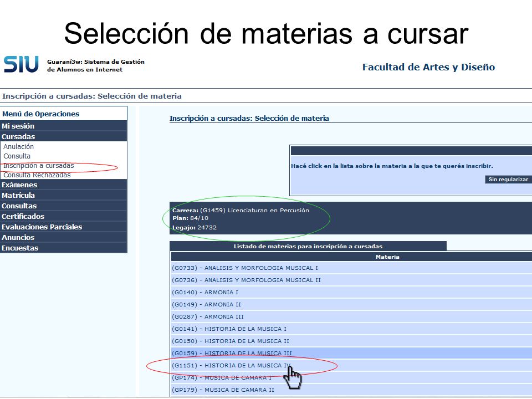Select Inscripción a cursadas menu item

click(x=39, y=166)
